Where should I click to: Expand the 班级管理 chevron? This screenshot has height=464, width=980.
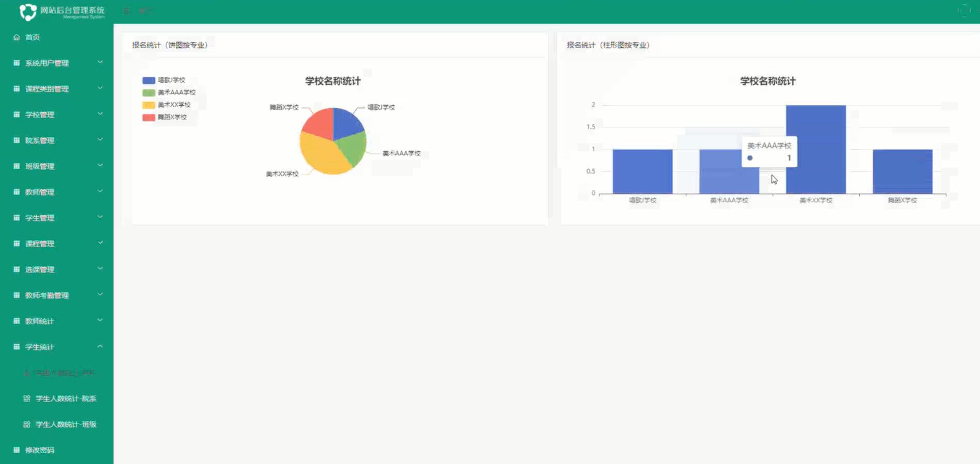click(100, 166)
